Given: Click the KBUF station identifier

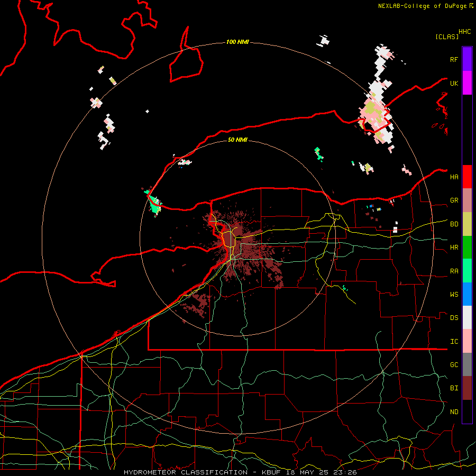Looking at the screenshot, I should tap(272, 472).
